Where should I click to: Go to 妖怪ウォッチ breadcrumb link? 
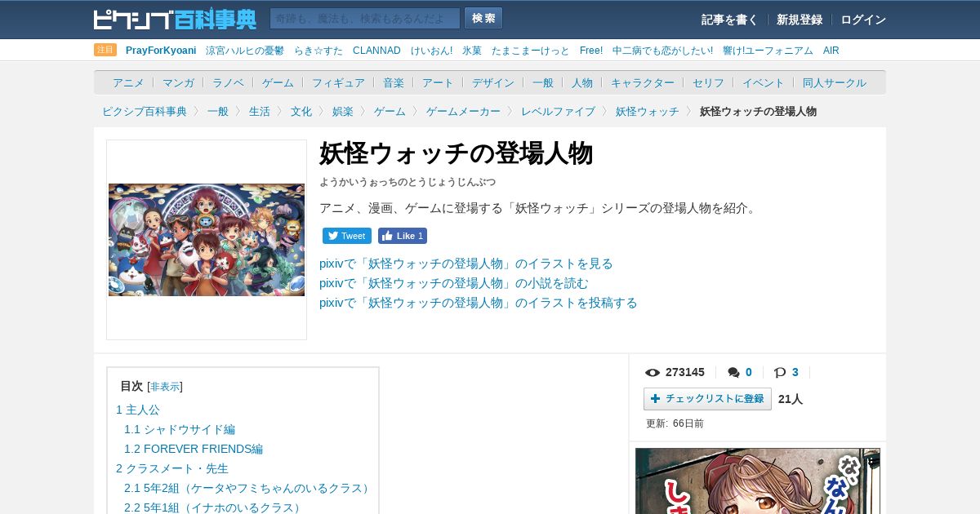pyautogui.click(x=648, y=112)
